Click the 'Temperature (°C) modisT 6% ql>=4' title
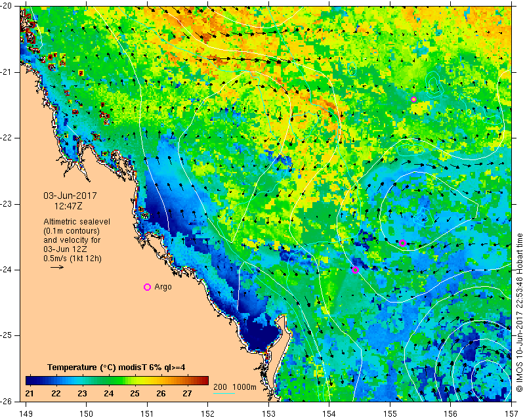This screenshot has height=420, width=525. click(116, 367)
